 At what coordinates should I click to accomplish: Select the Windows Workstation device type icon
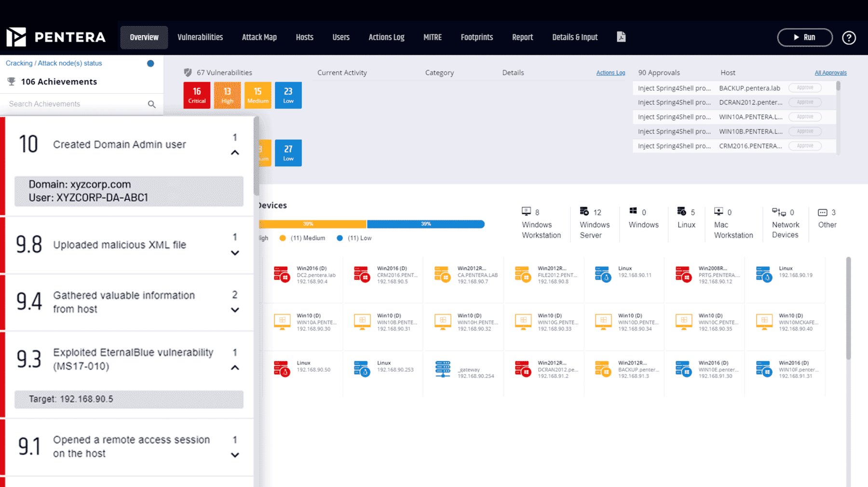[x=526, y=211]
